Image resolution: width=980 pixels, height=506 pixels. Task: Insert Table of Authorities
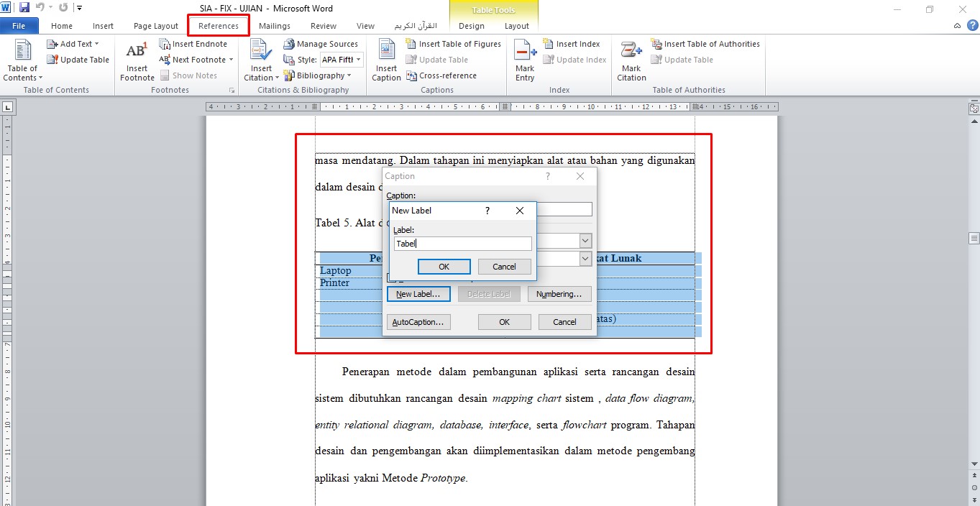(705, 43)
